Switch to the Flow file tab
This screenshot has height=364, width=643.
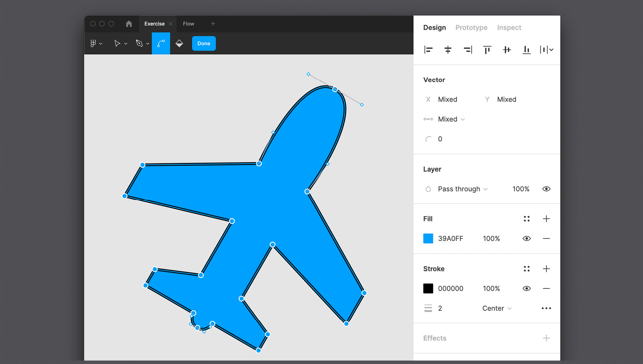189,24
